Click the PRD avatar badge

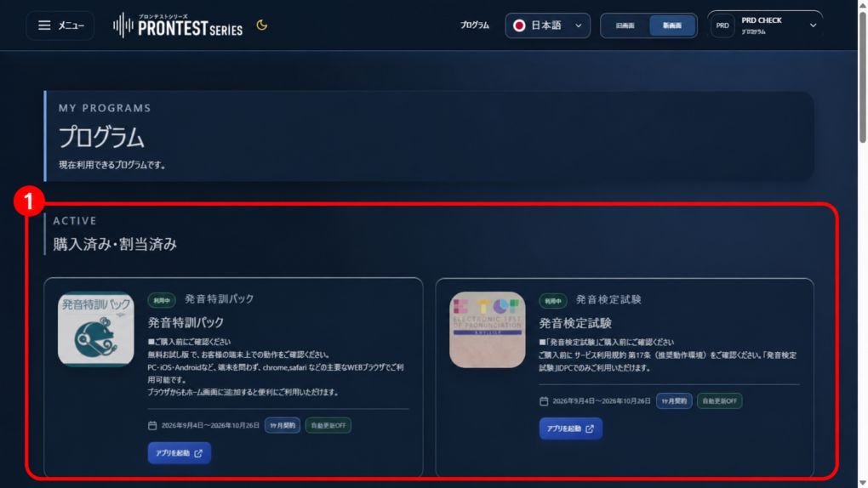(722, 26)
